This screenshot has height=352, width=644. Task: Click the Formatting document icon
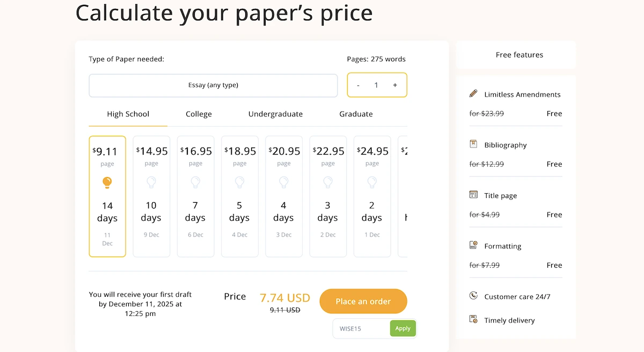[x=473, y=246]
